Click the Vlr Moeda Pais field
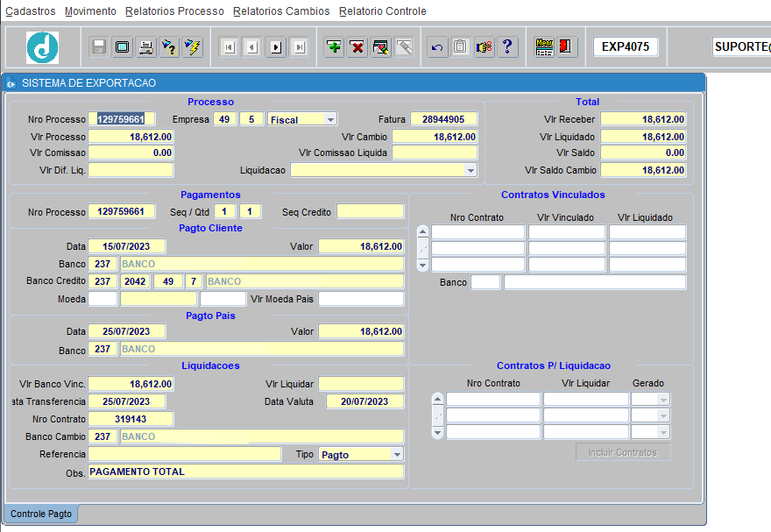Screen dimensions: 771x532 [x=361, y=299]
